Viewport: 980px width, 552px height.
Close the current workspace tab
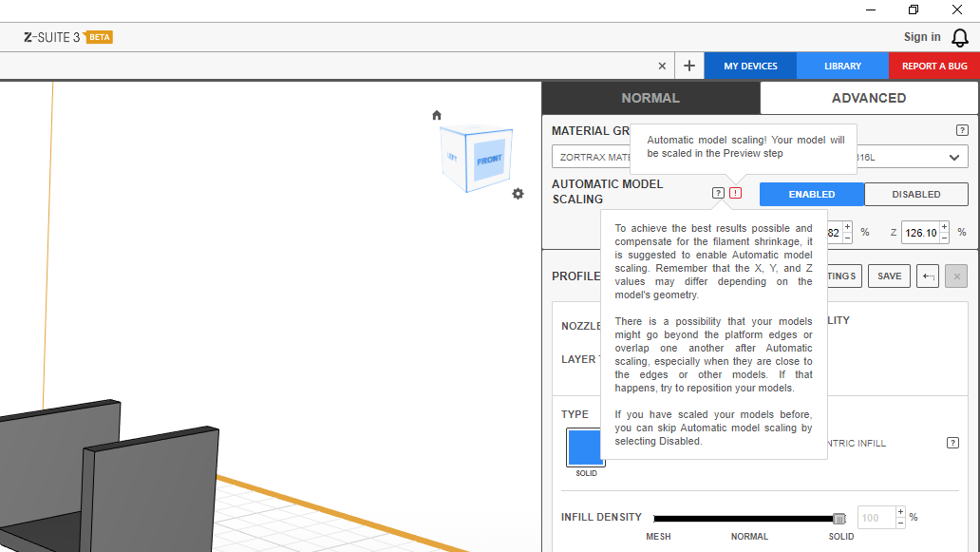(x=662, y=67)
